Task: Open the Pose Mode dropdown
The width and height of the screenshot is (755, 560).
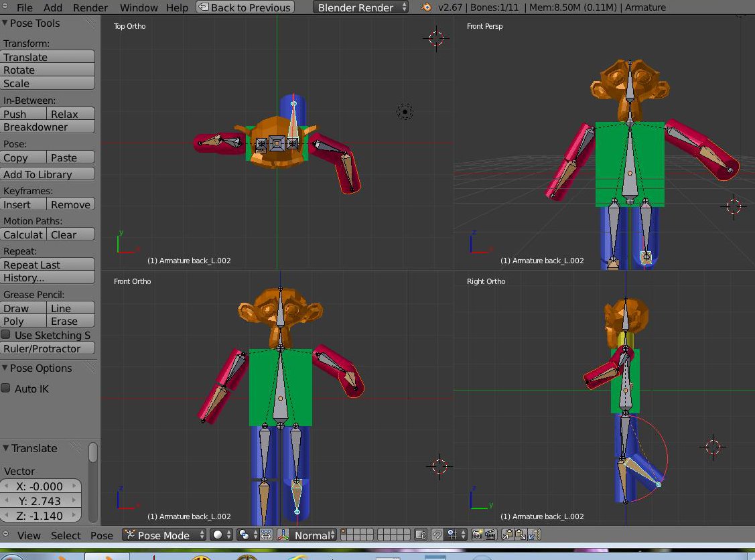Action: pyautogui.click(x=164, y=535)
